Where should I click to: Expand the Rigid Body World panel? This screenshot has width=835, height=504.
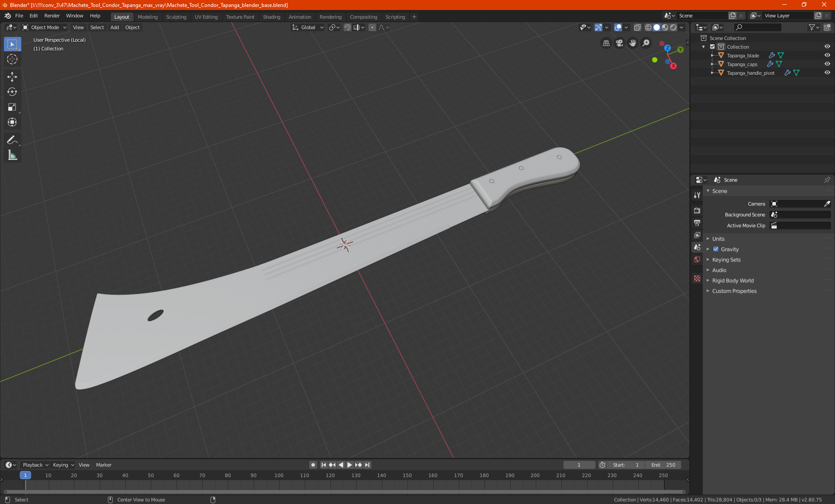pyautogui.click(x=733, y=281)
